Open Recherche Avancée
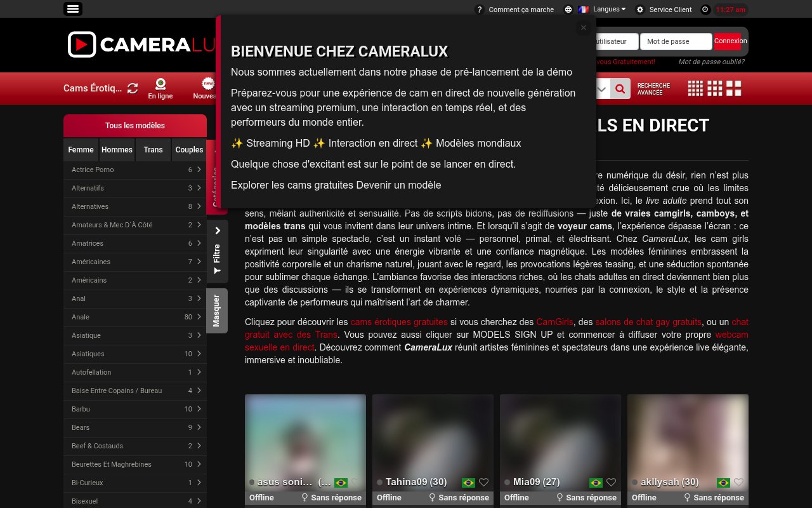This screenshot has width=812, height=508. click(x=653, y=89)
